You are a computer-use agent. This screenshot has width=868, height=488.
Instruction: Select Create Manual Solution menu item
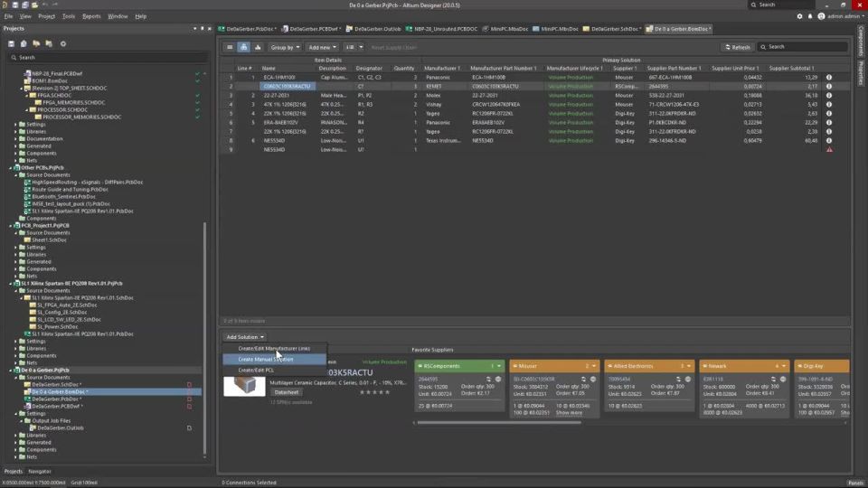(274, 360)
